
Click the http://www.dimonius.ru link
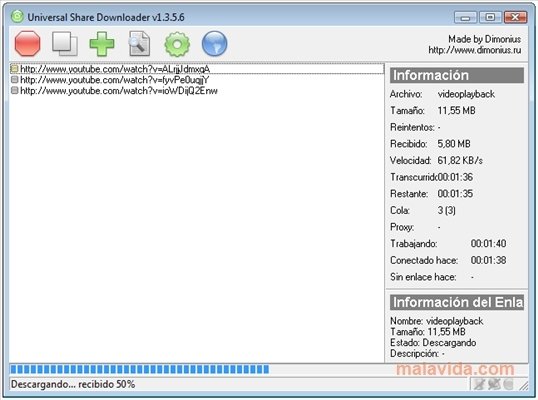pyautogui.click(x=475, y=50)
